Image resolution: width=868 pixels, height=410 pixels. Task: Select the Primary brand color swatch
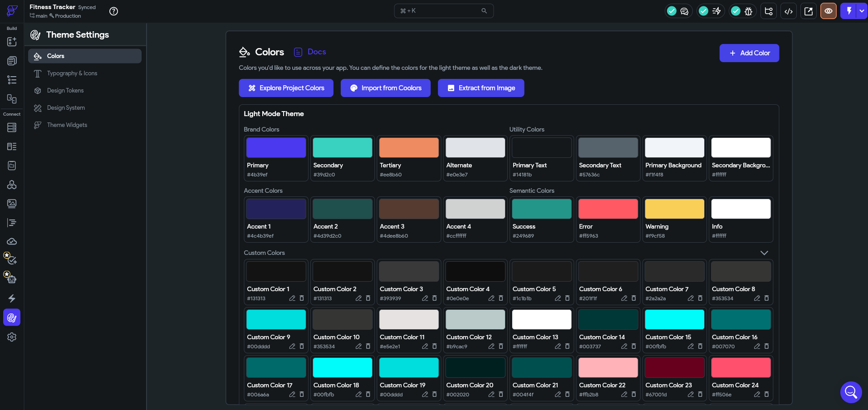pos(276,148)
